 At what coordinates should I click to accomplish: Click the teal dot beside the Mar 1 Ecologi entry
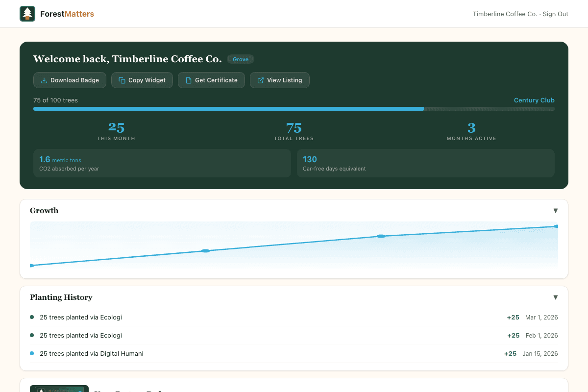pyautogui.click(x=32, y=317)
